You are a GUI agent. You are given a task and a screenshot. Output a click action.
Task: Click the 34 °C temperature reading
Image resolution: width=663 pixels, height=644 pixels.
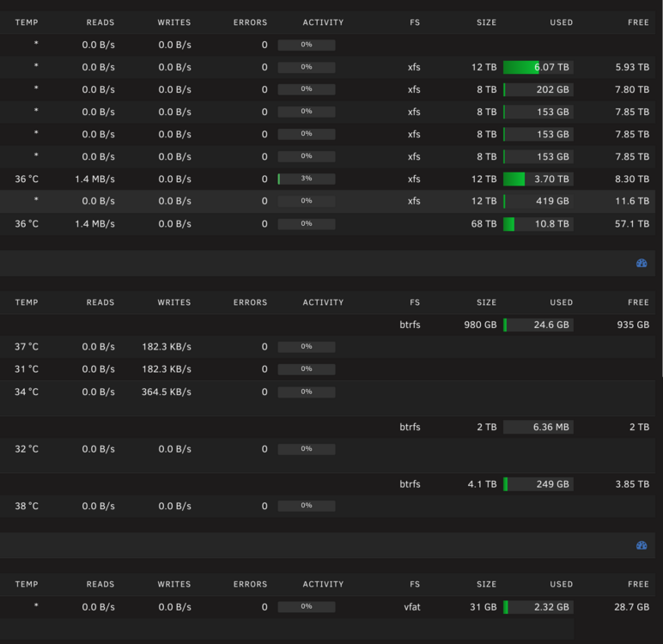click(x=27, y=392)
